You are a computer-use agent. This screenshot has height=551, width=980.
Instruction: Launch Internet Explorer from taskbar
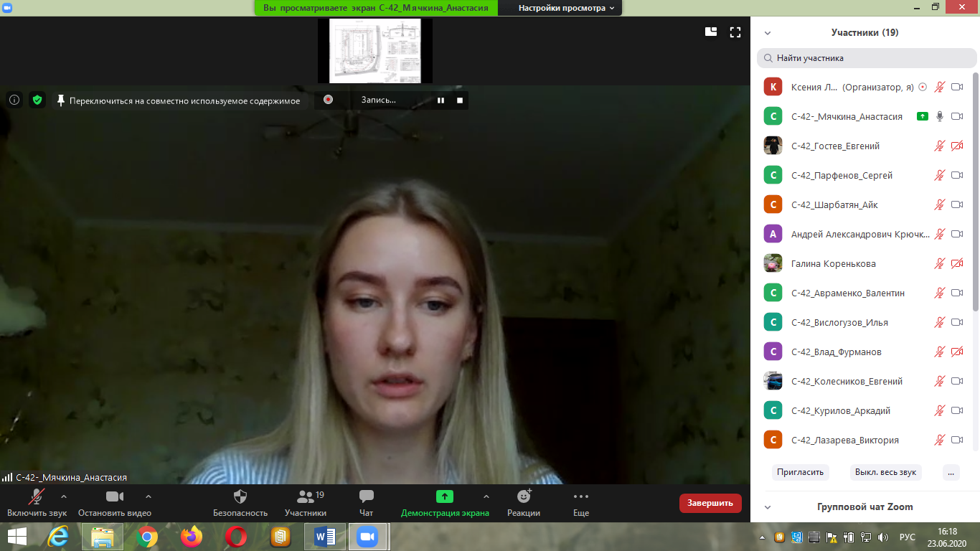point(58,537)
